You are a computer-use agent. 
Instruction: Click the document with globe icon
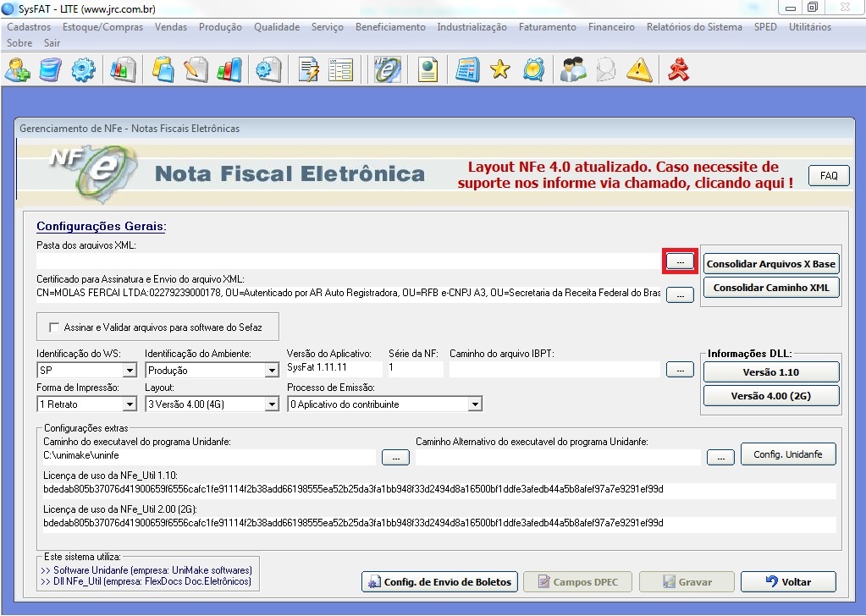click(x=428, y=70)
